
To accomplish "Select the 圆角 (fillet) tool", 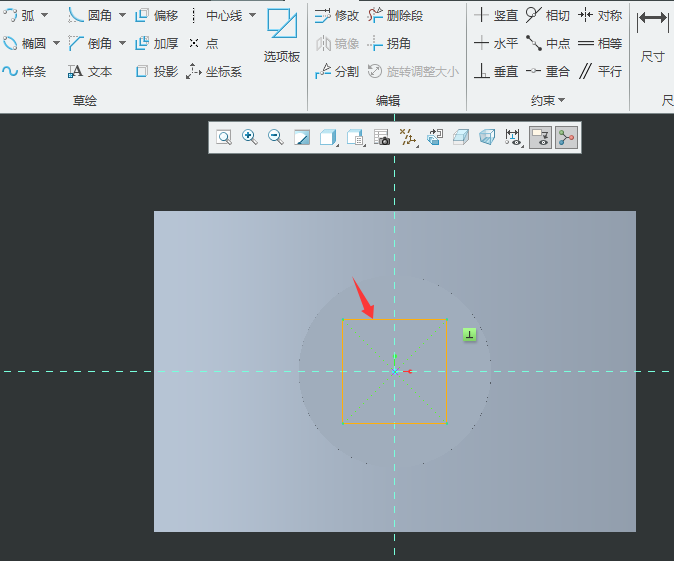I will point(90,15).
